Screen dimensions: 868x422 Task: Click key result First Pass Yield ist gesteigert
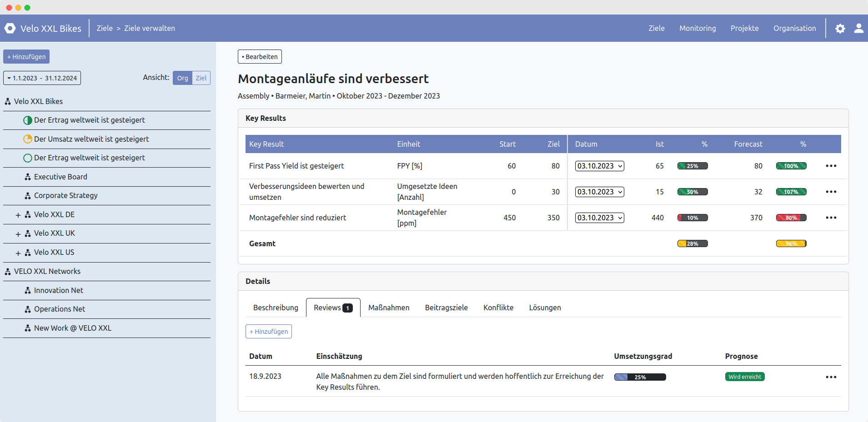[x=296, y=166]
